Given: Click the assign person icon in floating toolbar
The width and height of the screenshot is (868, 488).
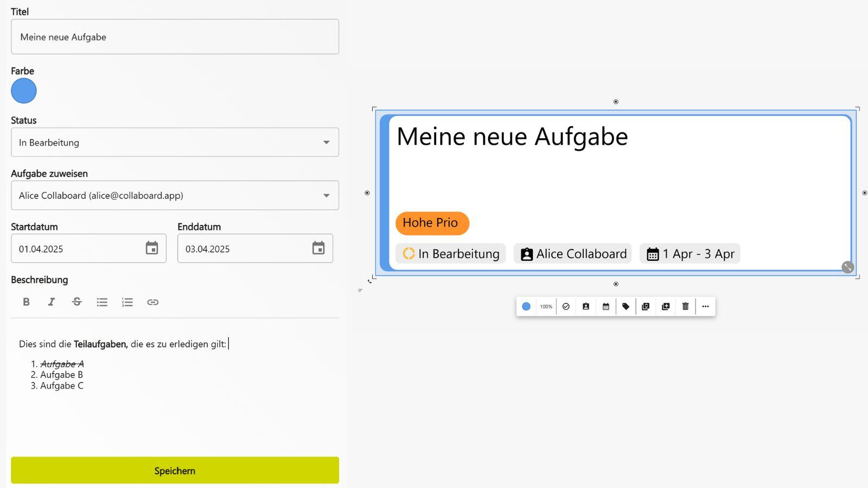Looking at the screenshot, I should coord(586,306).
